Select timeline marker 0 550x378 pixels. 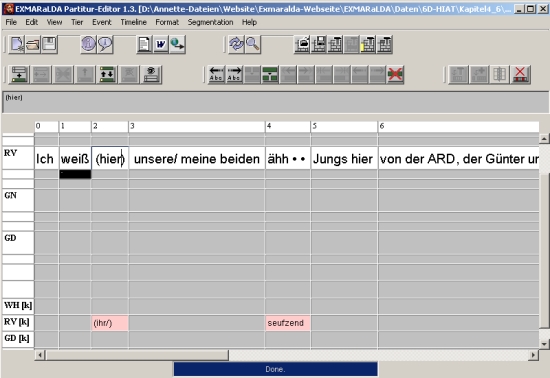(46, 126)
